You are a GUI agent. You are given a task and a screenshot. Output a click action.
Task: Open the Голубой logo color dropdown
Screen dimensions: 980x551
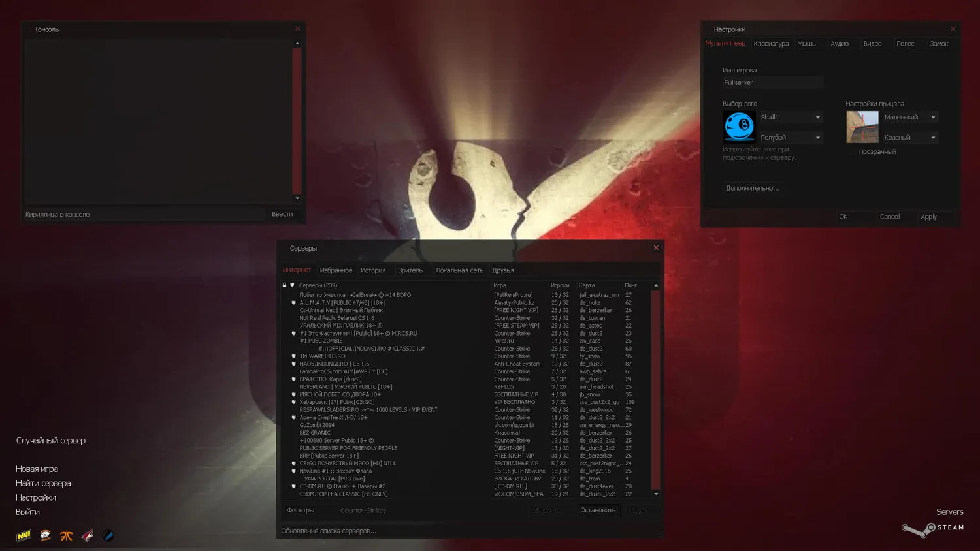(791, 138)
